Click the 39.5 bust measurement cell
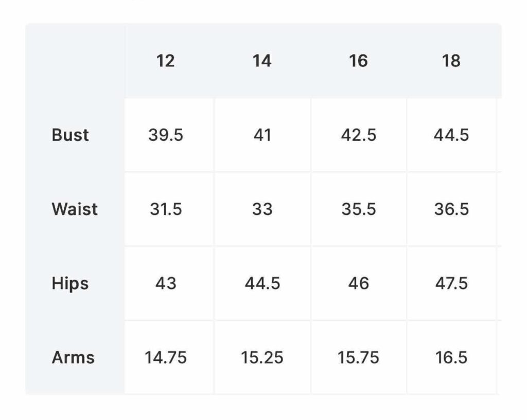527x420 pixels. coord(169,135)
